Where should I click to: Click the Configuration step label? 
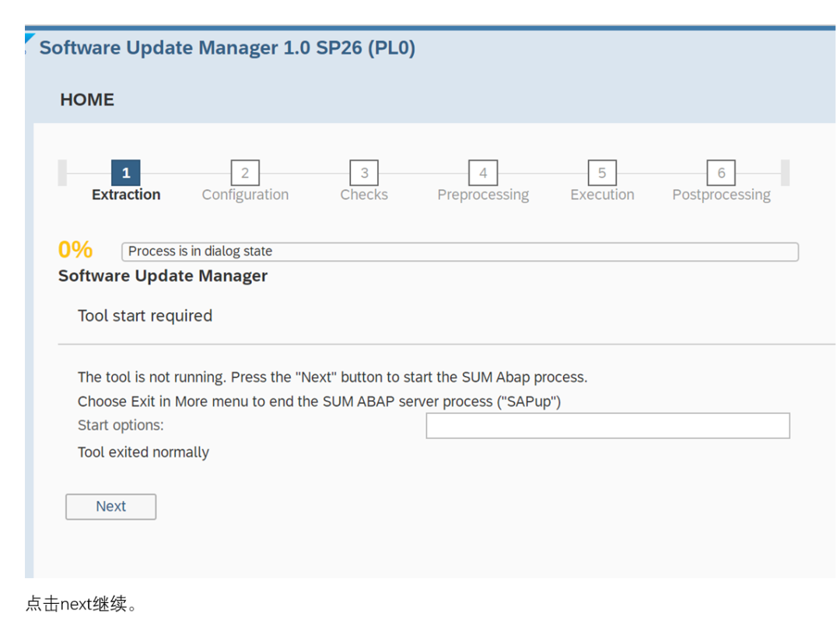(245, 195)
